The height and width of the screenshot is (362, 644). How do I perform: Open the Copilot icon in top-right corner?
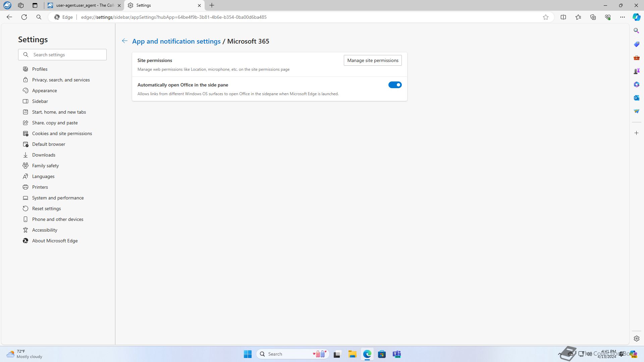pyautogui.click(x=636, y=17)
